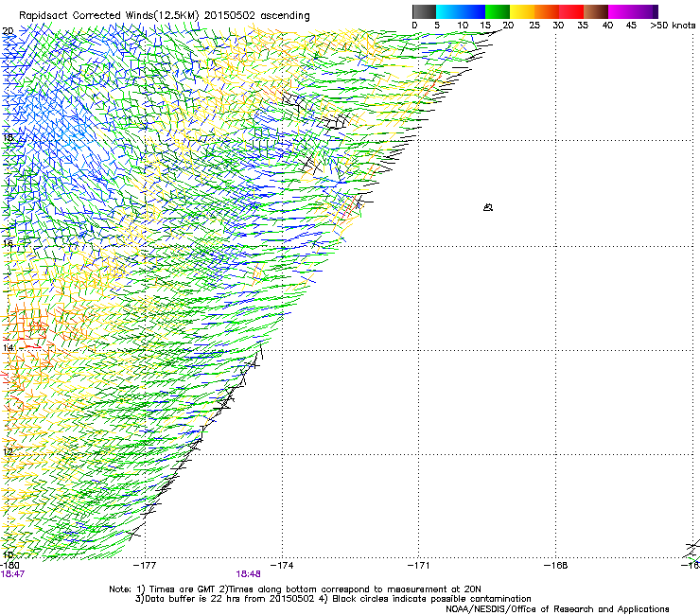Click longitude label '-171' on bottom axis

click(419, 566)
